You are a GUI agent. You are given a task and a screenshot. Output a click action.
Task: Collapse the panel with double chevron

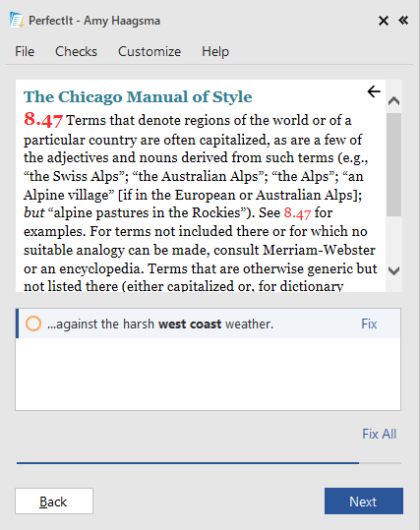403,21
